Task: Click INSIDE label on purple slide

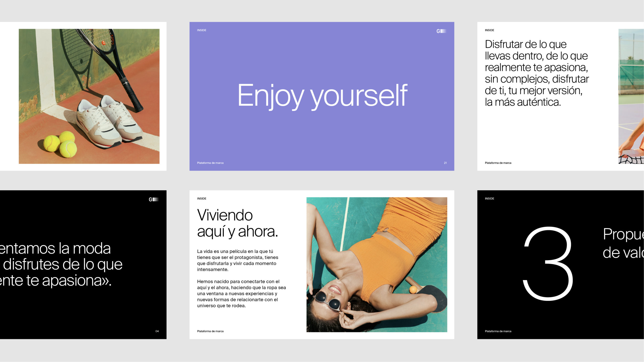Action: click(x=202, y=30)
